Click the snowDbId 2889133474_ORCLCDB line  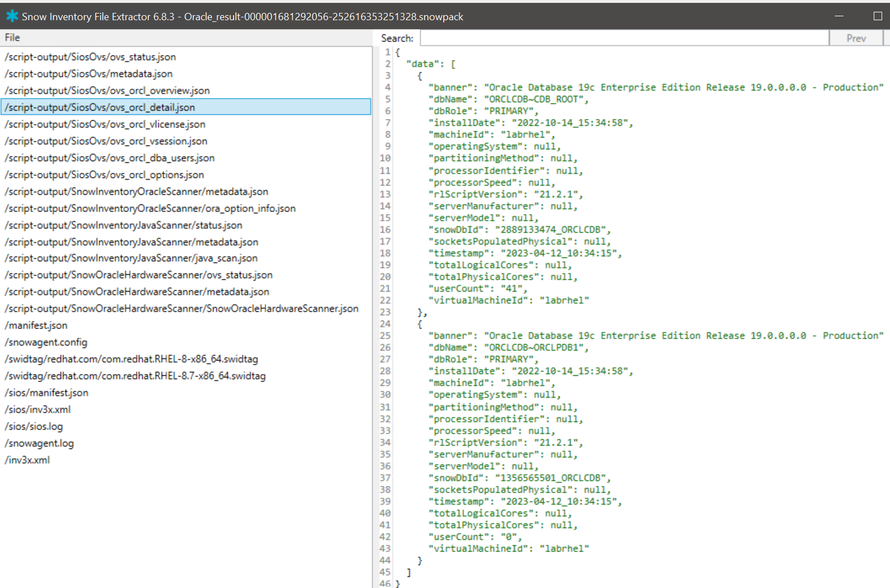coord(519,229)
